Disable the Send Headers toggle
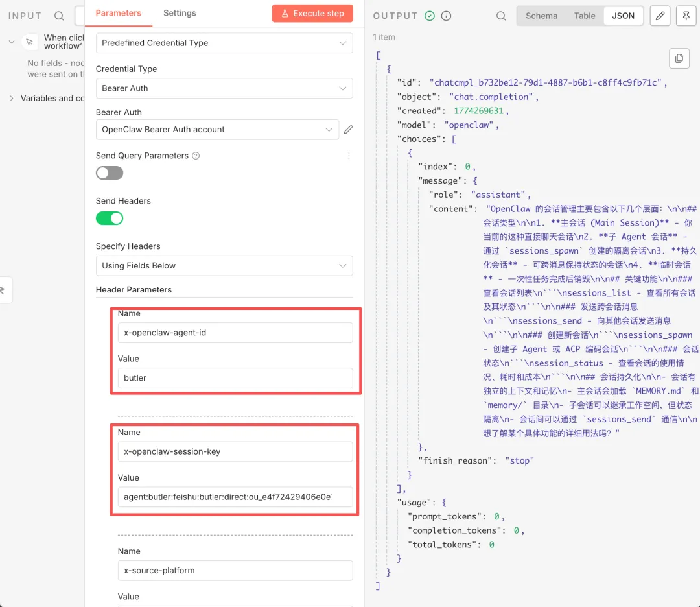This screenshot has height=607, width=700. tap(110, 219)
